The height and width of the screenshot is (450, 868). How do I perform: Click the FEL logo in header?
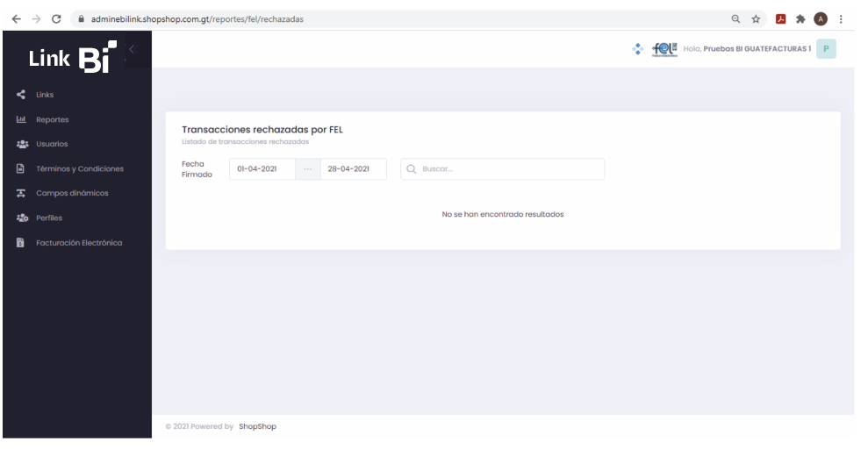pos(664,49)
